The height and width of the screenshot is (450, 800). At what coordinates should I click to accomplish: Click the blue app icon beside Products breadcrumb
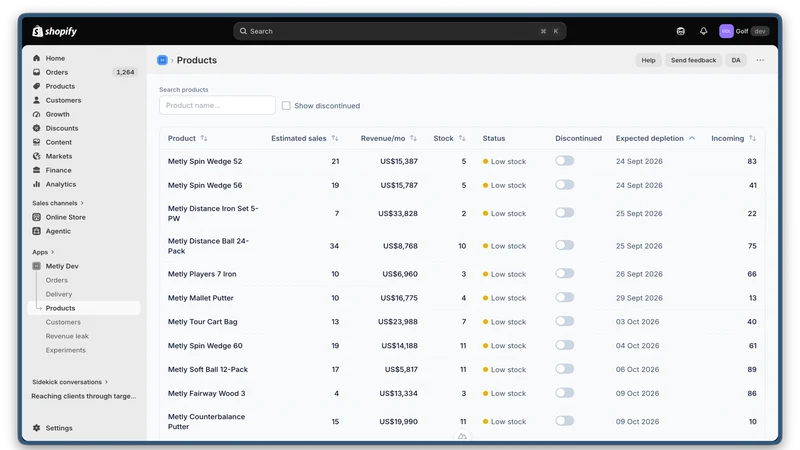tap(162, 60)
